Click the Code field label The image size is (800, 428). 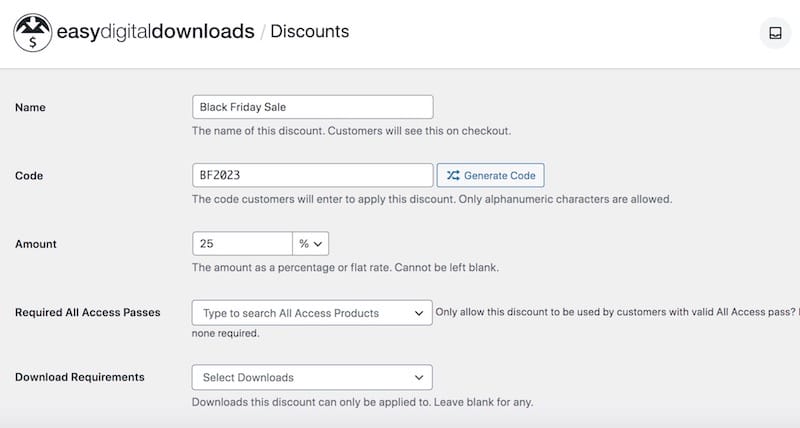coord(29,175)
